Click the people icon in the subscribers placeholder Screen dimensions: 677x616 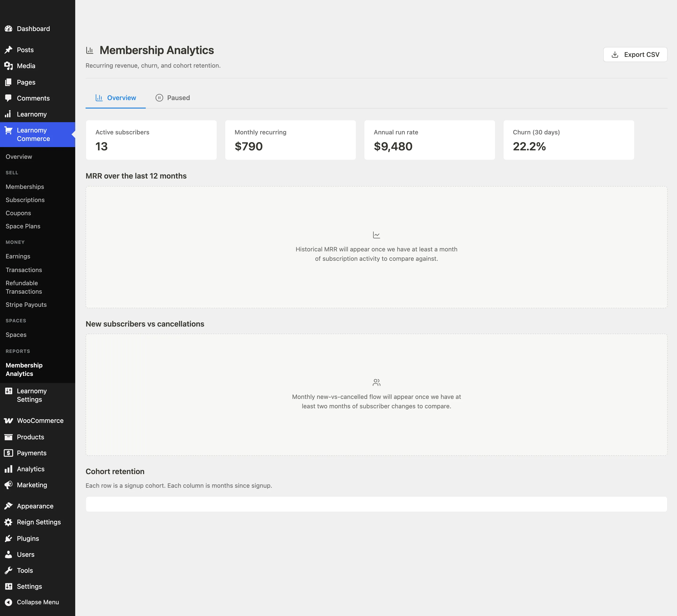(x=376, y=382)
